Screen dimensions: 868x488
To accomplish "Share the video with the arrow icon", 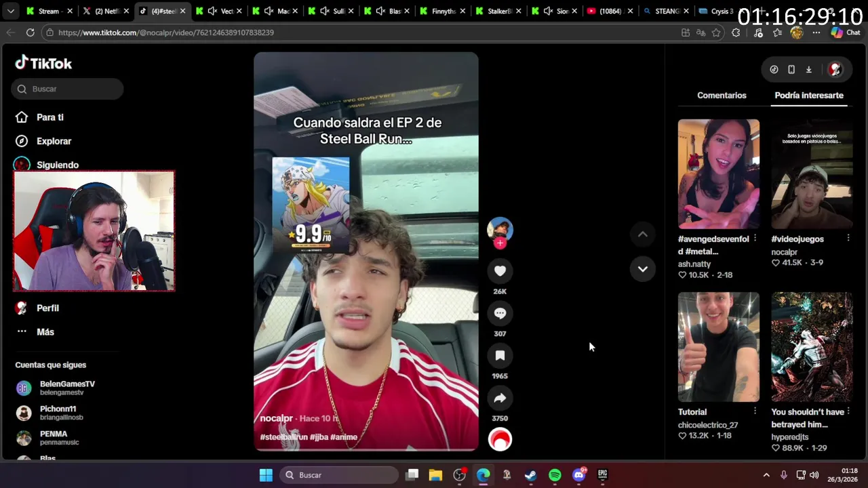I will click(500, 398).
